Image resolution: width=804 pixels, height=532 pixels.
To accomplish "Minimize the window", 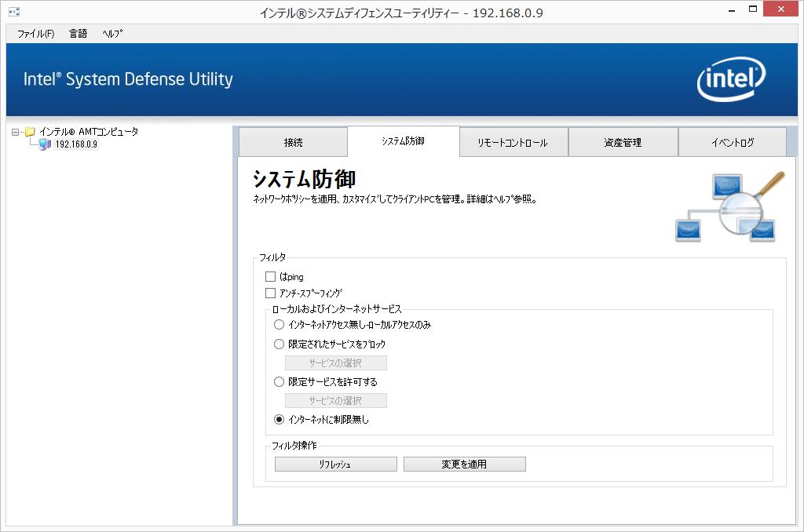I will coord(732,9).
